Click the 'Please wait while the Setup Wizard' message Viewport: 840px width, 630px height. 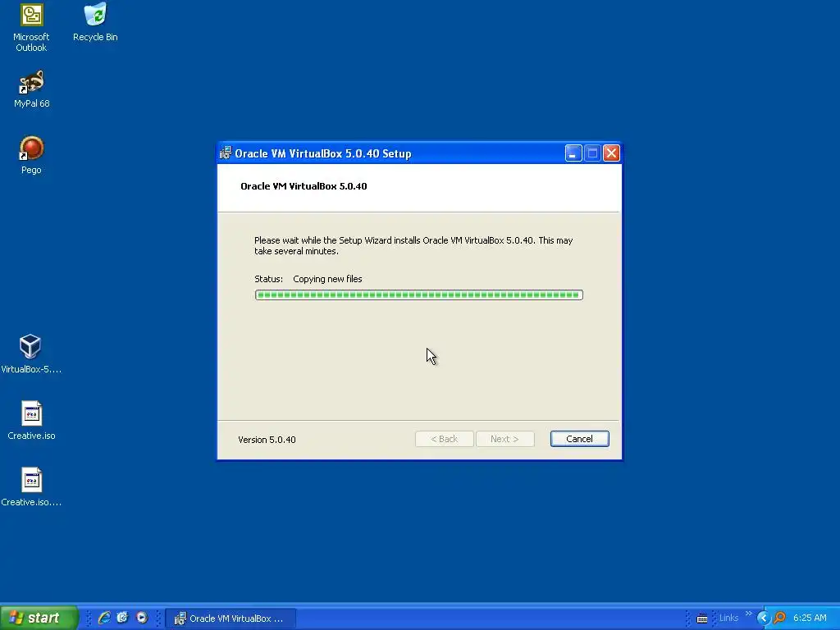[413, 245]
